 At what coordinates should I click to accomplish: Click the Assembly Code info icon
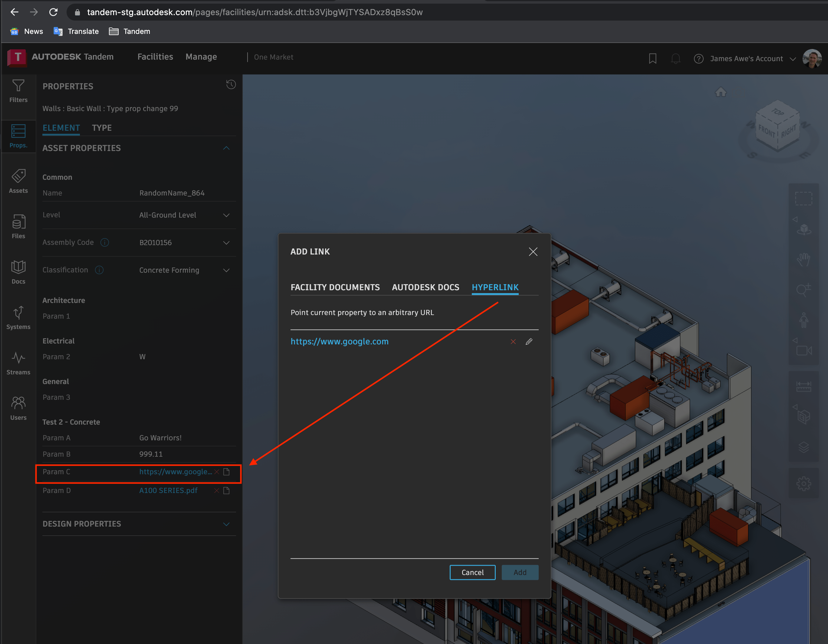[x=105, y=242]
